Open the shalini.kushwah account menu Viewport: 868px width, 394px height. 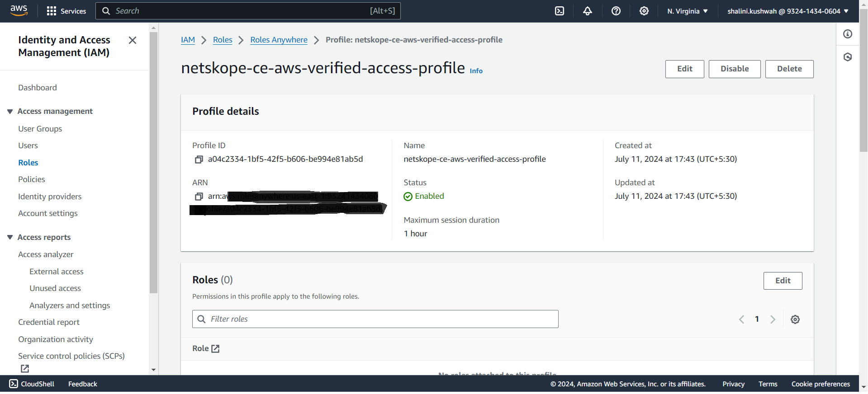click(788, 11)
